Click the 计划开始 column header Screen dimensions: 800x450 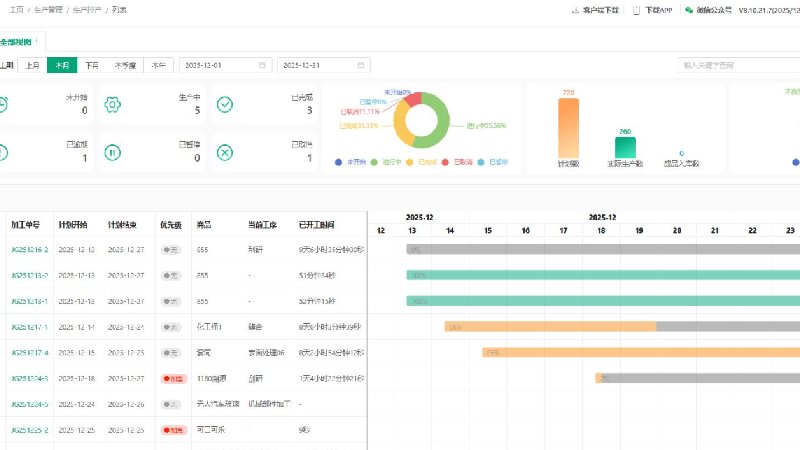[x=72, y=224]
